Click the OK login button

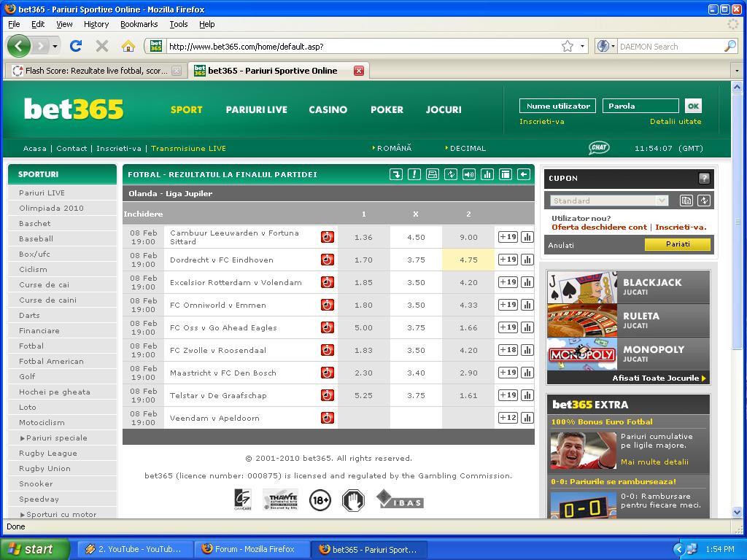tap(693, 106)
